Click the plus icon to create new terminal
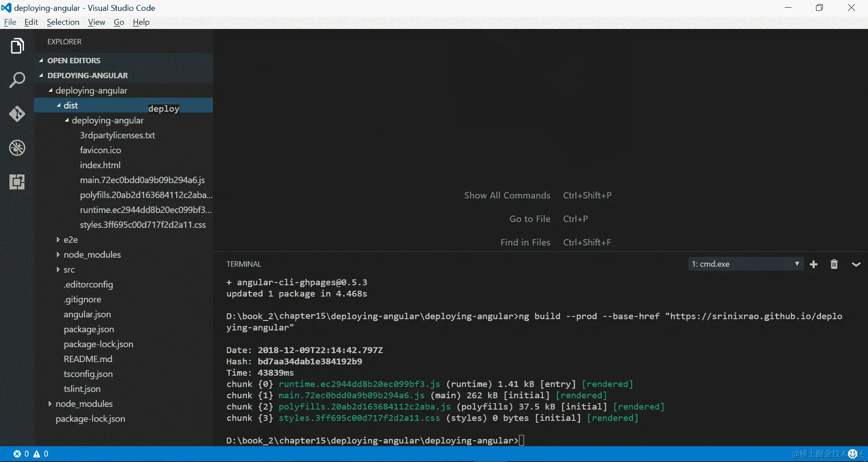This screenshot has width=868, height=462. [x=814, y=264]
